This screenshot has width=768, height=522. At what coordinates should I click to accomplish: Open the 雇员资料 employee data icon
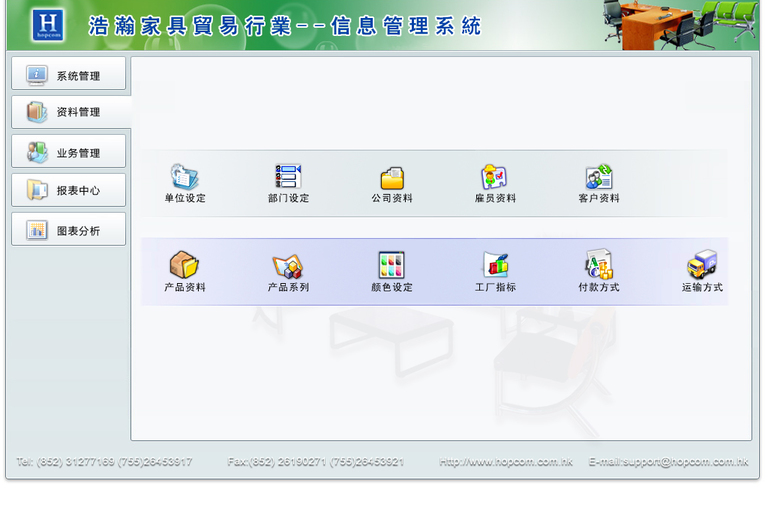[495, 178]
